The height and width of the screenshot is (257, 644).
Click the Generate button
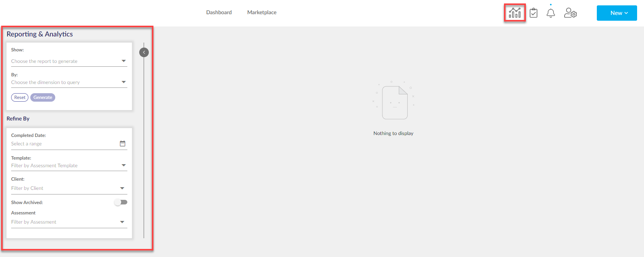click(43, 97)
